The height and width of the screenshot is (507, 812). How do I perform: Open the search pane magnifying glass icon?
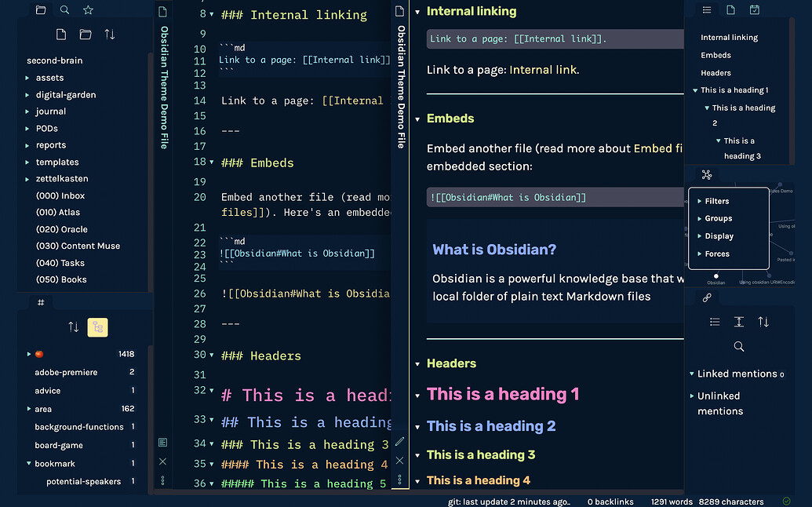[63, 9]
